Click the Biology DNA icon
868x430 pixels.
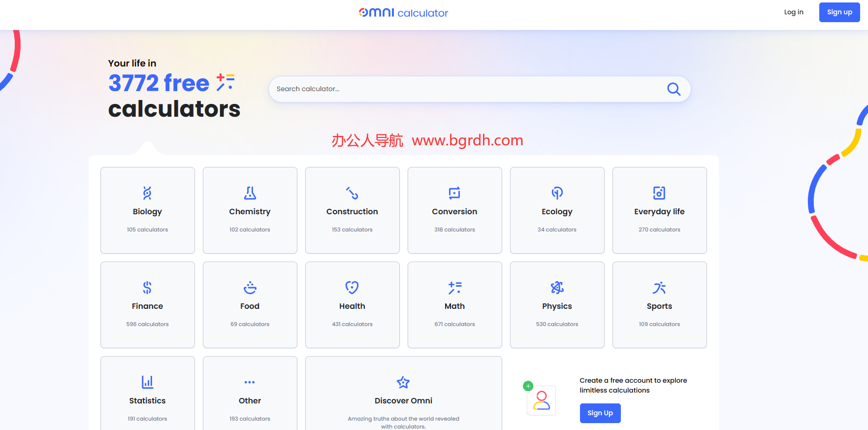pos(147,193)
